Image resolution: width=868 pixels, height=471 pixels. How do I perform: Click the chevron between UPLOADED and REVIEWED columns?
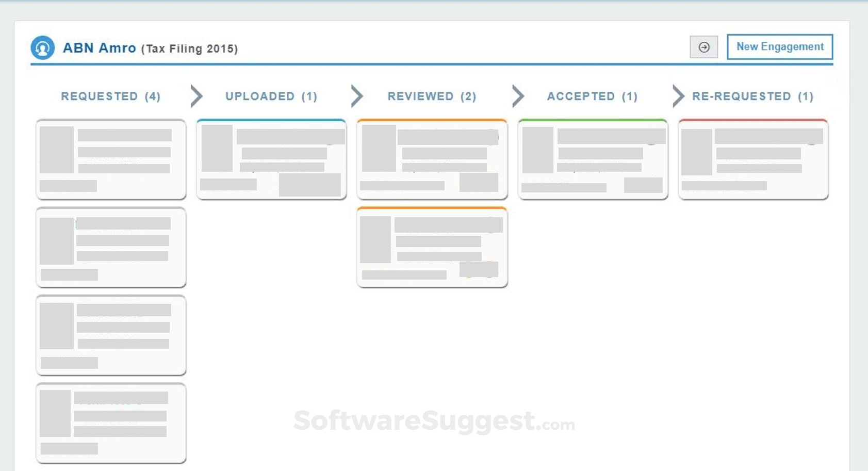pos(357,95)
